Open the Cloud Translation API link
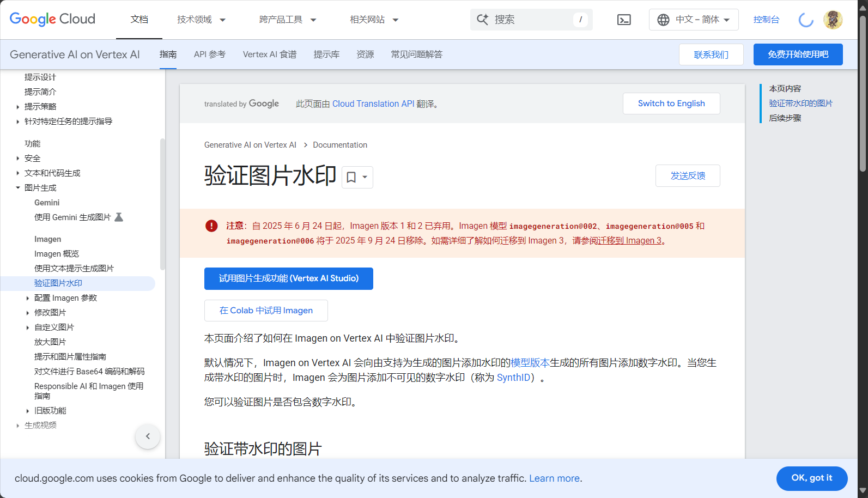This screenshot has height=498, width=868. tap(373, 104)
